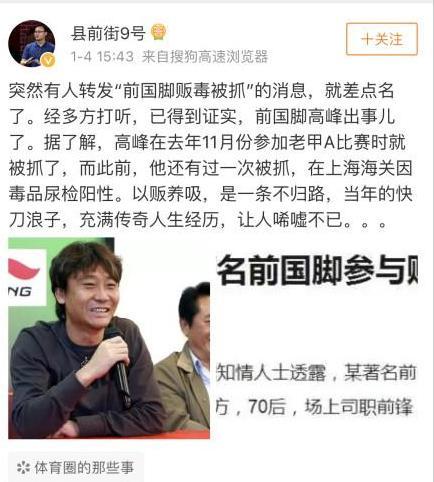This screenshot has height=482, width=434.
Task: Open the source link 来自搜狗高速浏览器
Action: click(x=205, y=57)
